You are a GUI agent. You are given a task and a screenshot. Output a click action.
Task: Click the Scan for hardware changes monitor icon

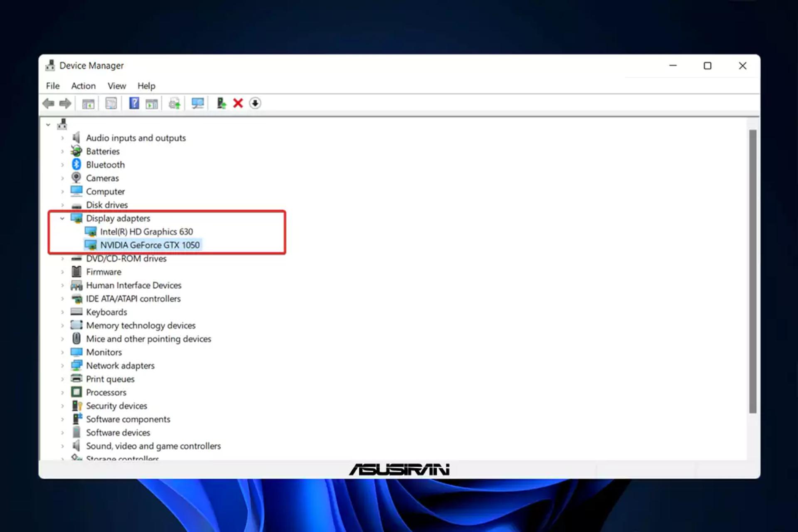(197, 103)
